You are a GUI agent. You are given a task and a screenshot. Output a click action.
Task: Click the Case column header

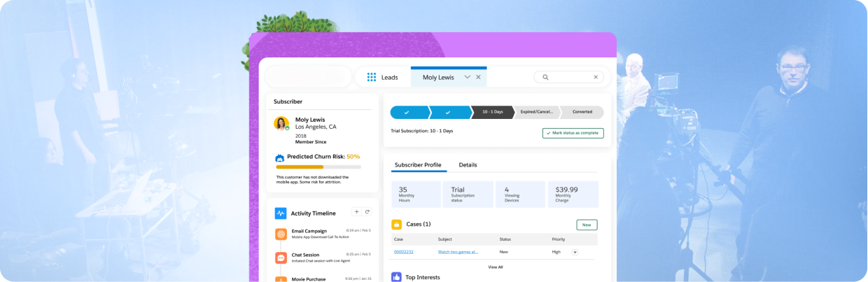pos(398,239)
